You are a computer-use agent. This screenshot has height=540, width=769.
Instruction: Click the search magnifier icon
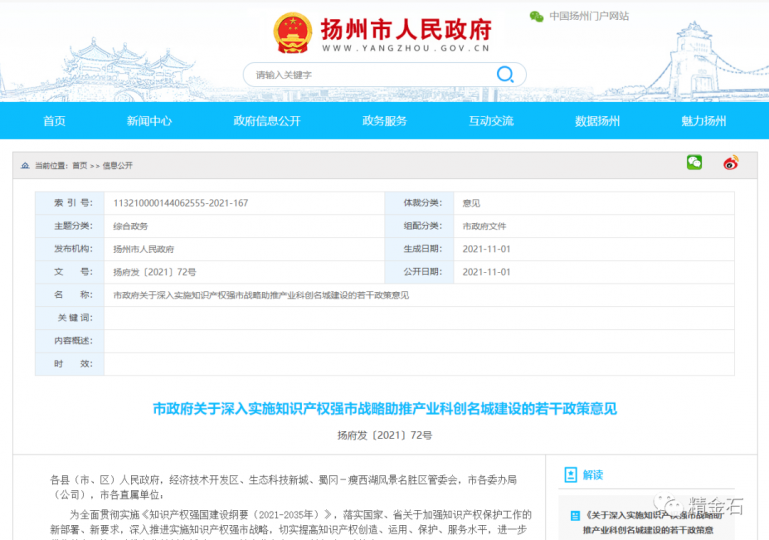[505, 75]
